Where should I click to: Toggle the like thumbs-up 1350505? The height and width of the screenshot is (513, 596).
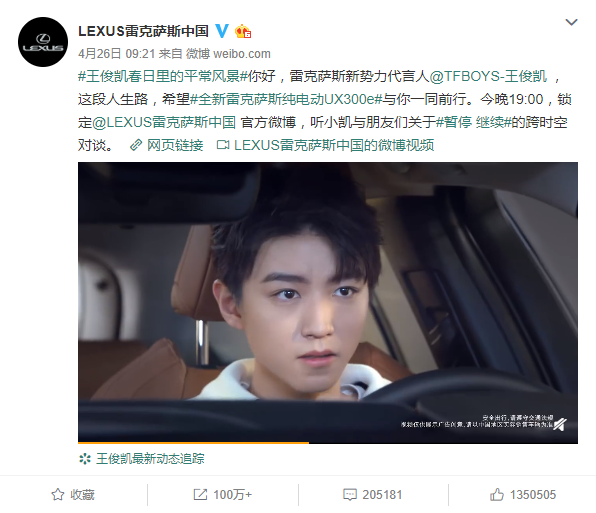[523, 494]
